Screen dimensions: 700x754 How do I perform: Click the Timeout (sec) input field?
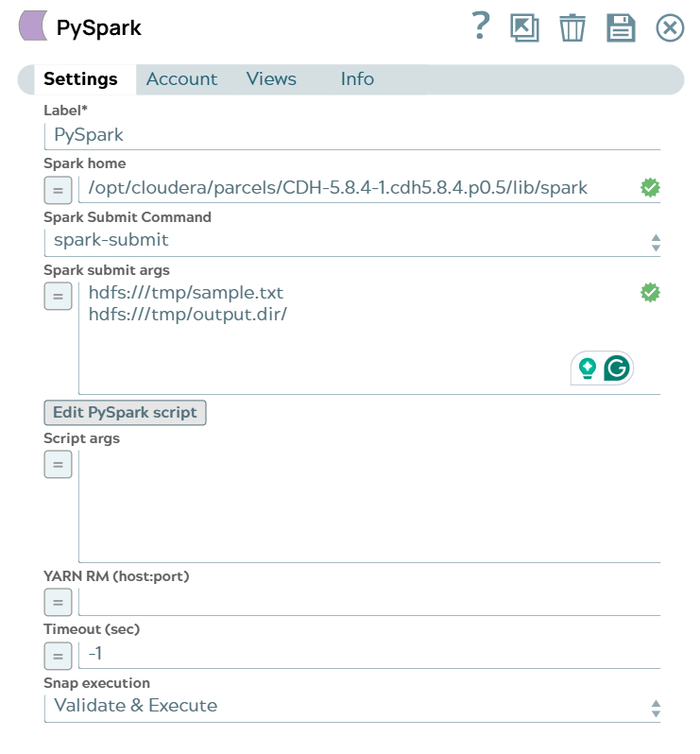368,654
